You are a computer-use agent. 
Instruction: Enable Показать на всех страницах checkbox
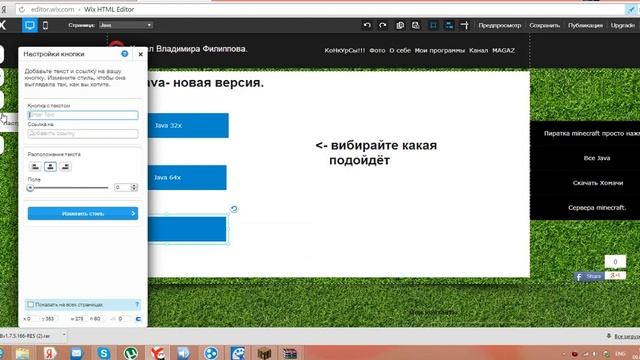coord(31,304)
